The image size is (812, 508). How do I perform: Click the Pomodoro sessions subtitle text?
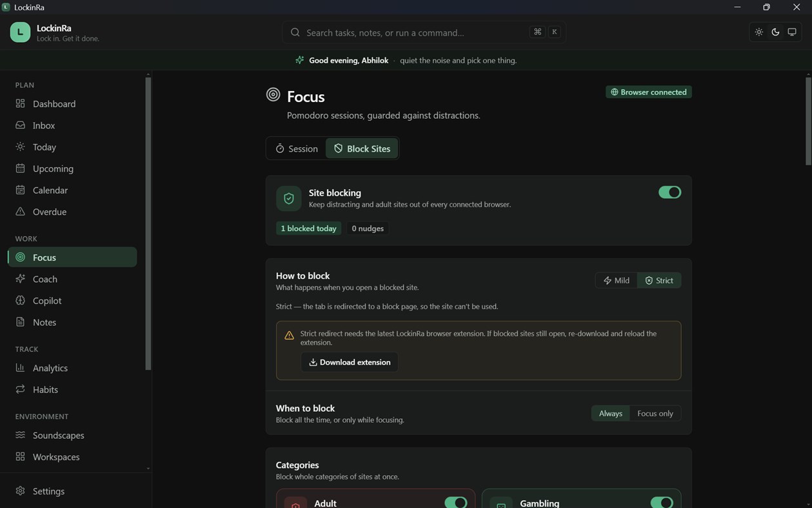point(383,116)
